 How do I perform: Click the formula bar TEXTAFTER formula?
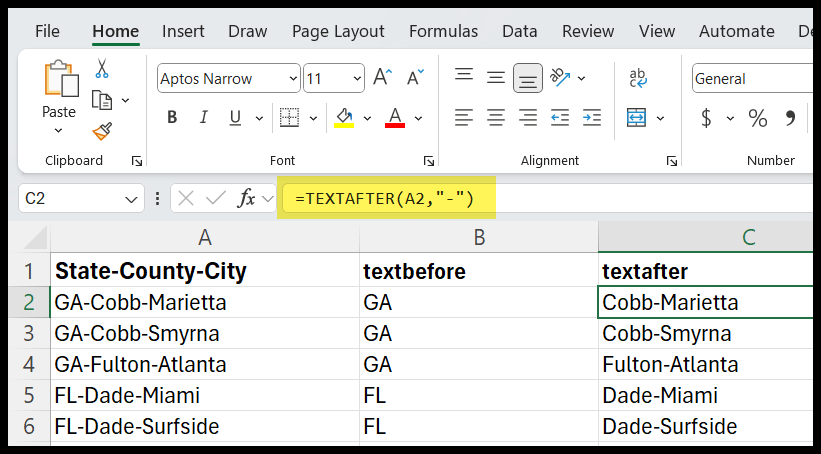click(385, 198)
